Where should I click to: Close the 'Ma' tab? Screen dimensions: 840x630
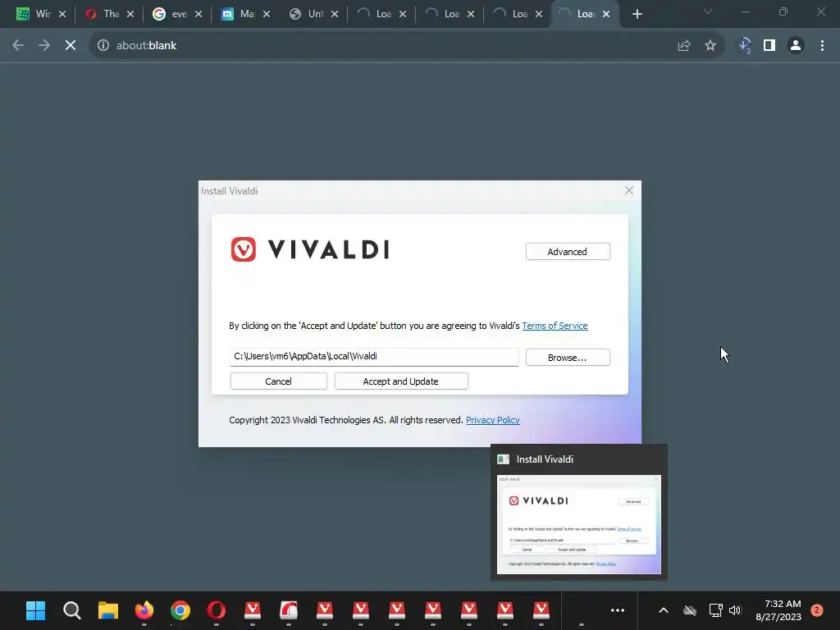(267, 14)
